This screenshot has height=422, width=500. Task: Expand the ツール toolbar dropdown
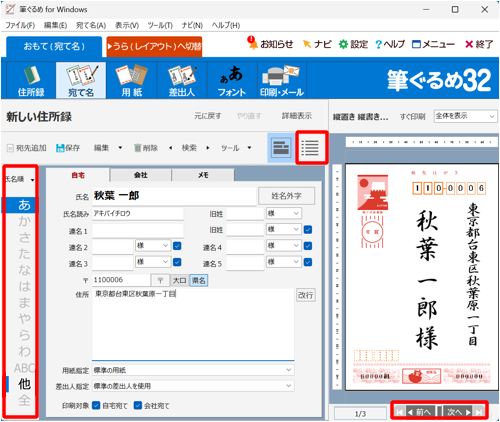[249, 148]
